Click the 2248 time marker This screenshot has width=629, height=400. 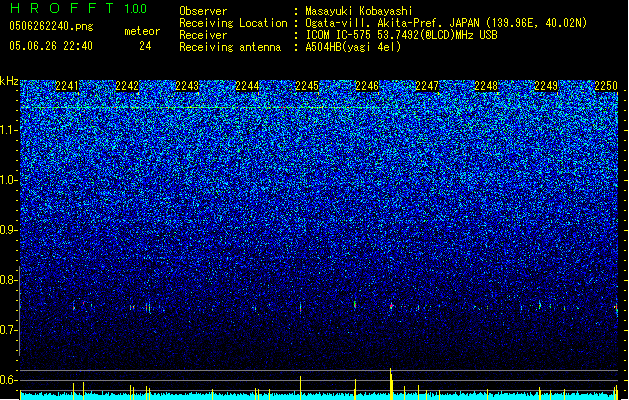tap(486, 86)
